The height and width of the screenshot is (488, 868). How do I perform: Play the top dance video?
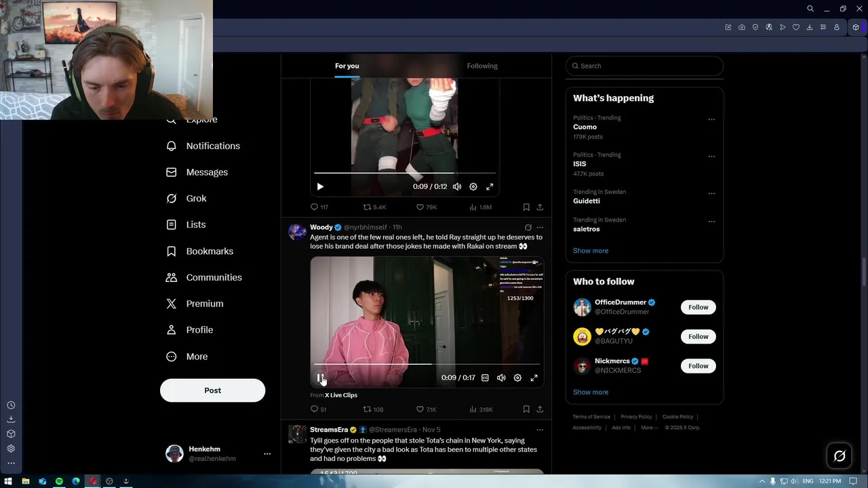pos(320,187)
